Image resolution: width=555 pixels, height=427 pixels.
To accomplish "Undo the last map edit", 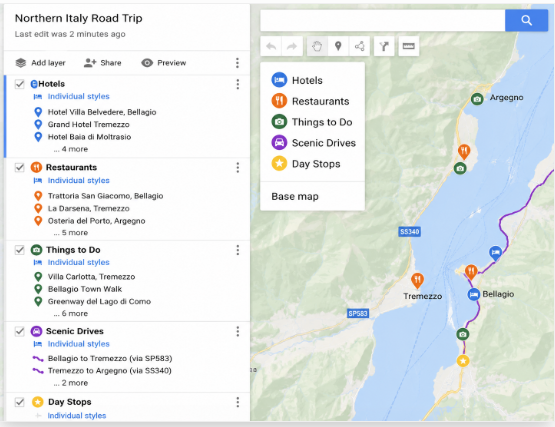I will click(271, 46).
